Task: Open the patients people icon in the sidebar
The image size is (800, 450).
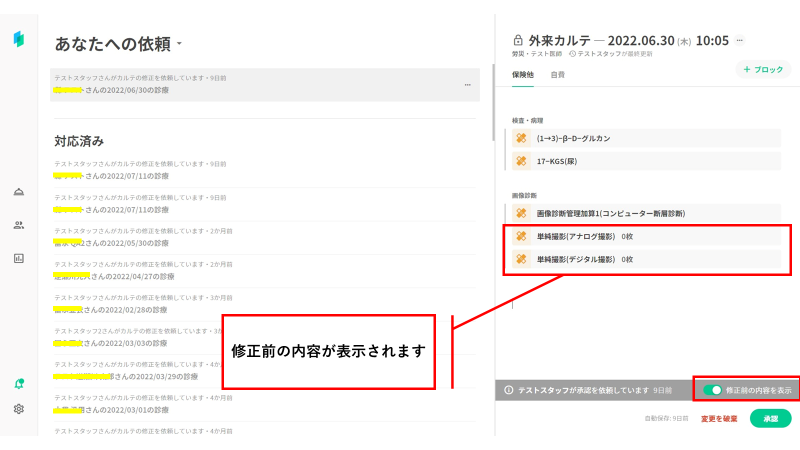Action: (x=19, y=225)
